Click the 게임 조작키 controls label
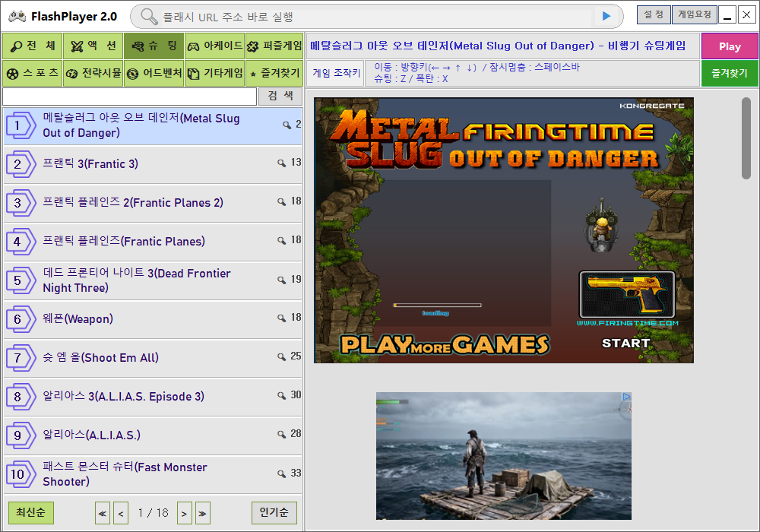Screen dimensions: 760x532 point(337,73)
